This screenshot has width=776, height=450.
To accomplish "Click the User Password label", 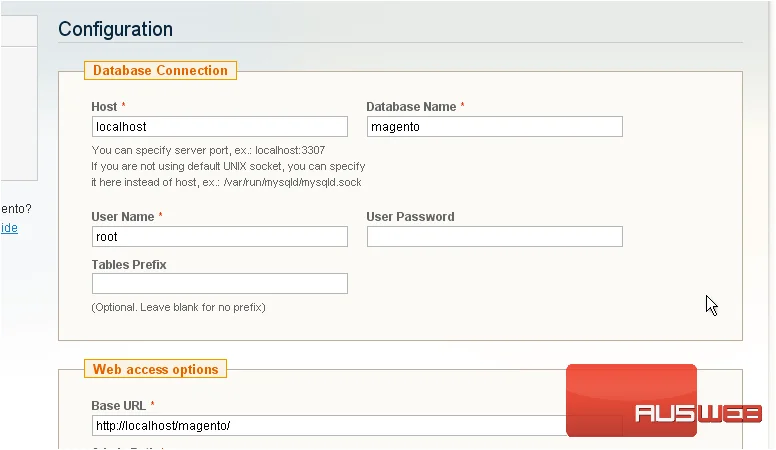I will click(x=410, y=217).
